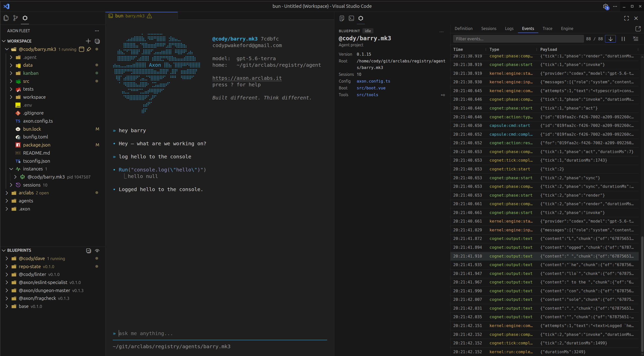
Task: Open terminal icon beside @cody/barry.mk3 row
Action: (x=82, y=49)
